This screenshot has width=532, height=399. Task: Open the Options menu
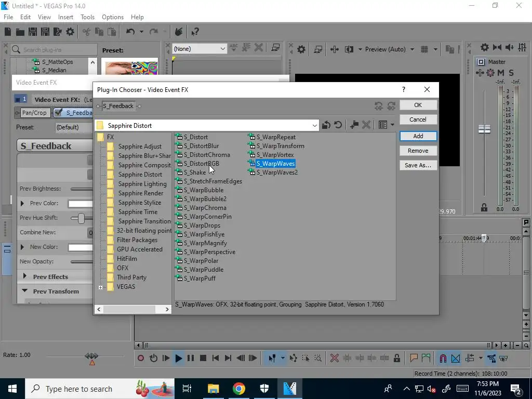coord(113,17)
